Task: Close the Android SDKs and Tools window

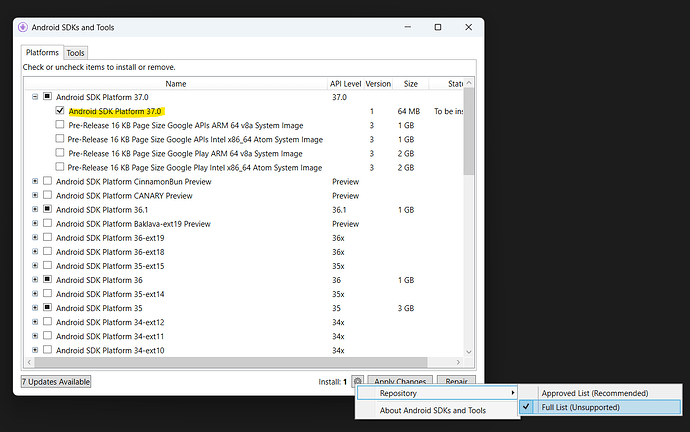Action: point(469,27)
